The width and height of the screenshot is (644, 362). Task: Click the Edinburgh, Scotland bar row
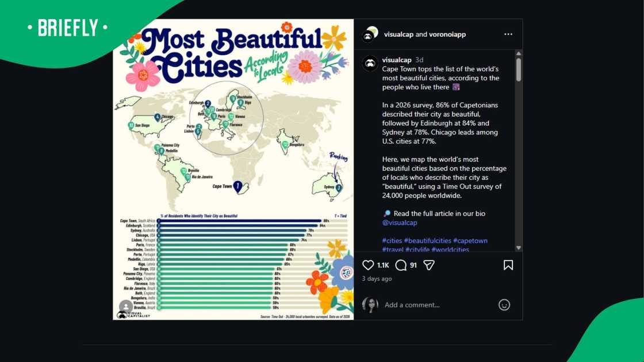click(233, 226)
